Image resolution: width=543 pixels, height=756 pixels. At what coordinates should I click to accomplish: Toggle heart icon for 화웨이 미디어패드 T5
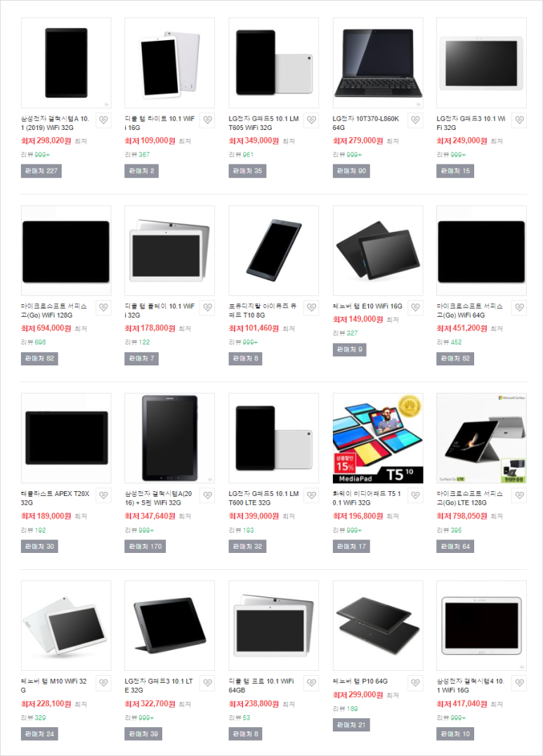coord(416,495)
